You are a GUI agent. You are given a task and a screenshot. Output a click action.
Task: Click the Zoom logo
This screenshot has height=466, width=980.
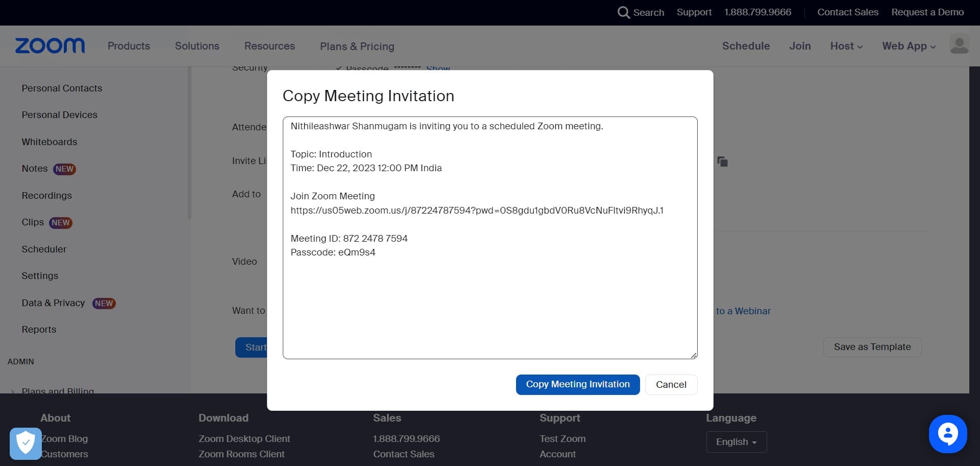[x=50, y=45]
